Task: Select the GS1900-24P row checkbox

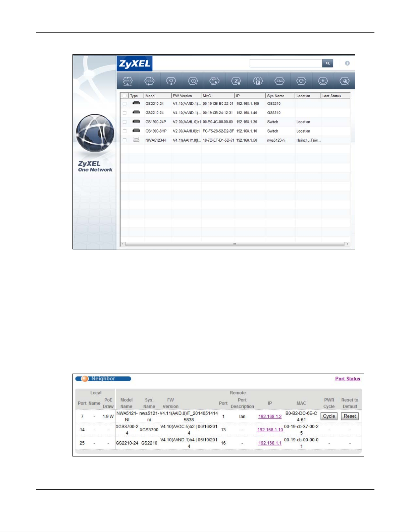Action: coord(124,122)
